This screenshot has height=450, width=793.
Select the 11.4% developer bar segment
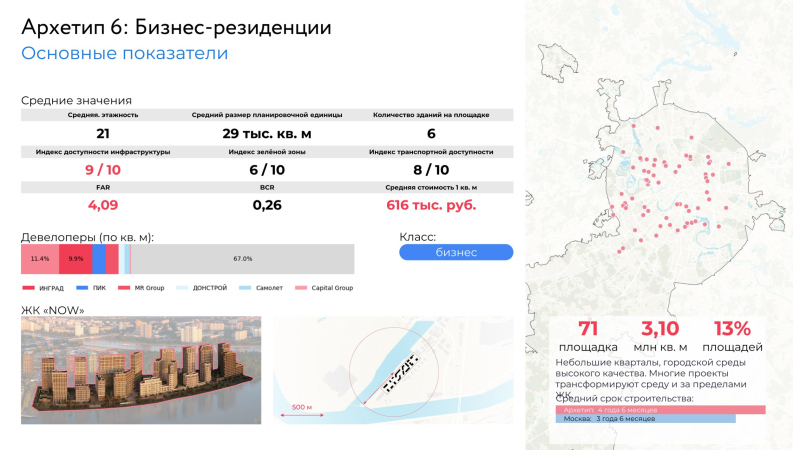[40, 258]
